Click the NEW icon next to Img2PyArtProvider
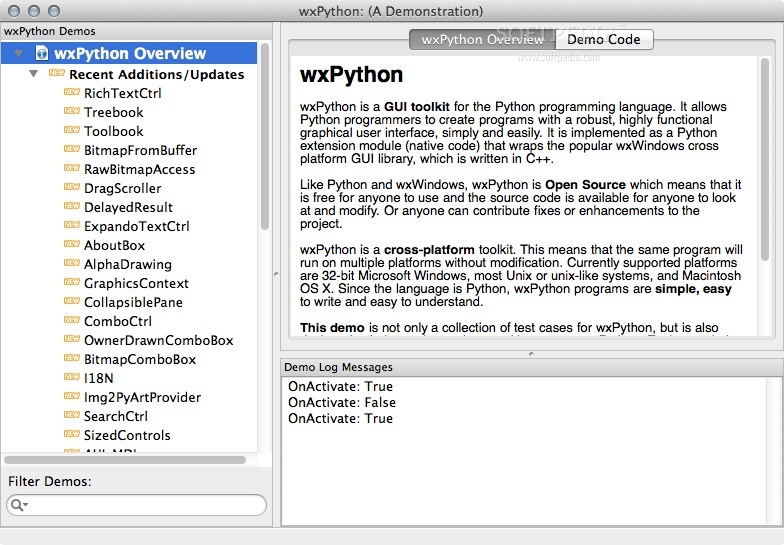The height and width of the screenshot is (545, 784). tap(72, 396)
